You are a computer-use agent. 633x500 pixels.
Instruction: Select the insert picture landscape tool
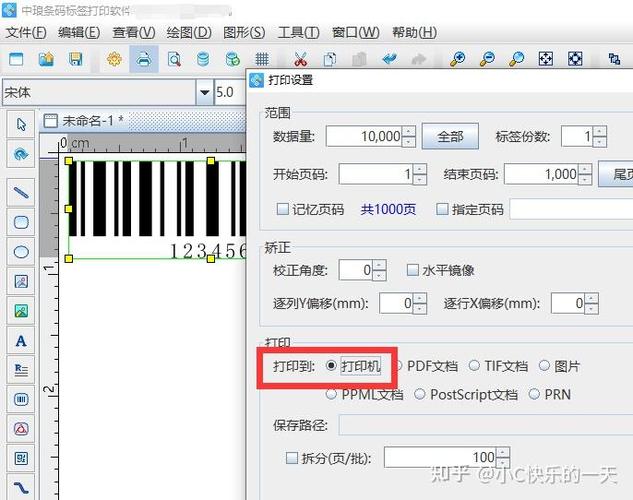pos(21,311)
